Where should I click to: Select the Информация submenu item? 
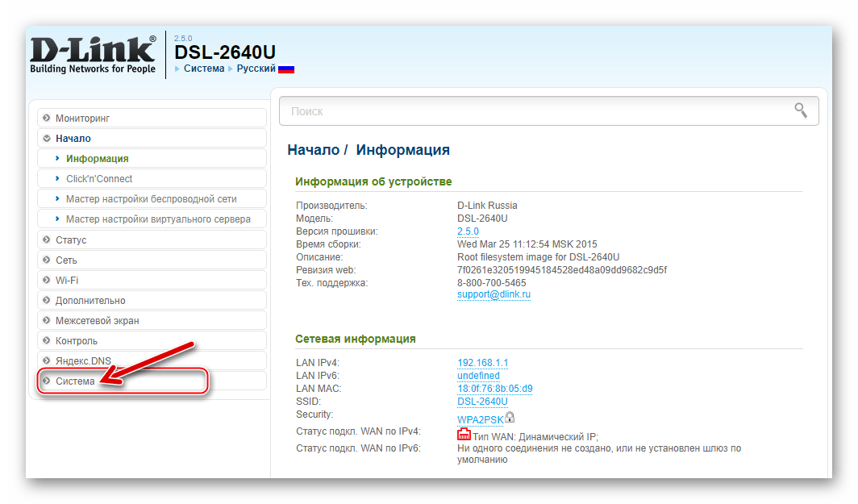(152, 158)
